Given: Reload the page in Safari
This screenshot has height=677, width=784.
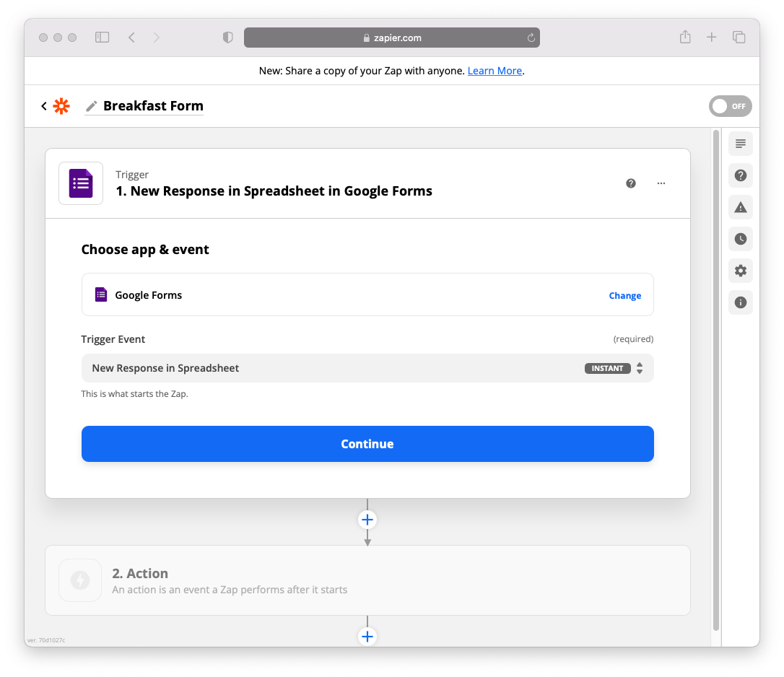Looking at the screenshot, I should click(x=531, y=38).
